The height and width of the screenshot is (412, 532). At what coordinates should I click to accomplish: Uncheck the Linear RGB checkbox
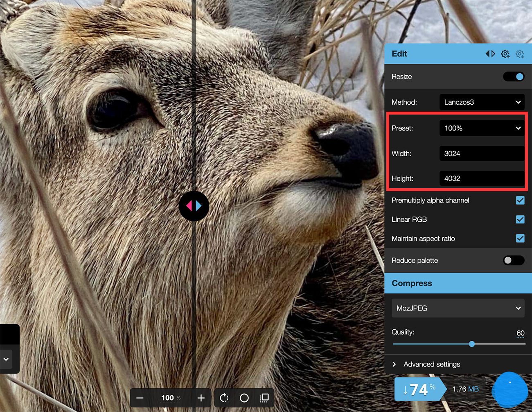(x=520, y=219)
